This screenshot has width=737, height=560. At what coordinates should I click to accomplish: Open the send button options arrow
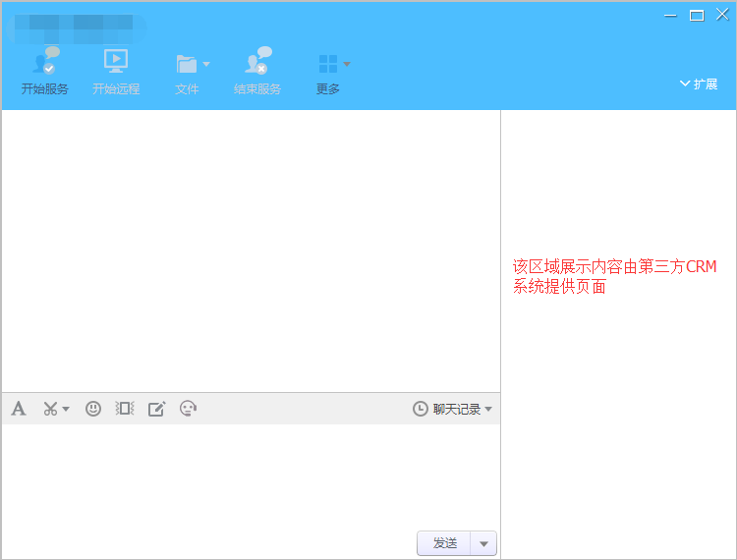[x=484, y=543]
